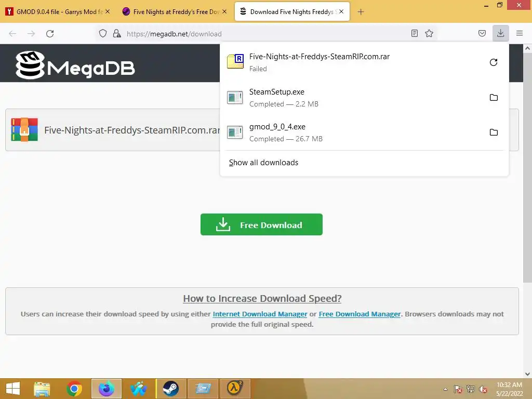Open containing folder for SteamSetup.exe

494,97
